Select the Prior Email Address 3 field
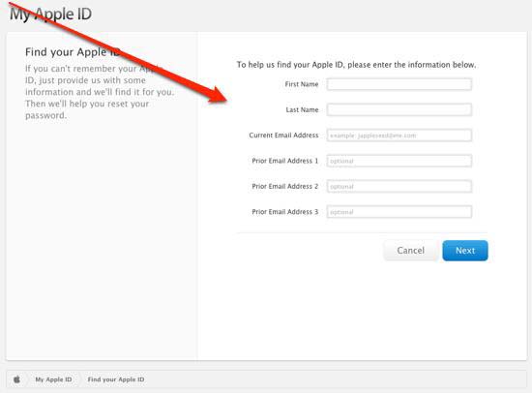This screenshot has width=532, height=393. [399, 212]
